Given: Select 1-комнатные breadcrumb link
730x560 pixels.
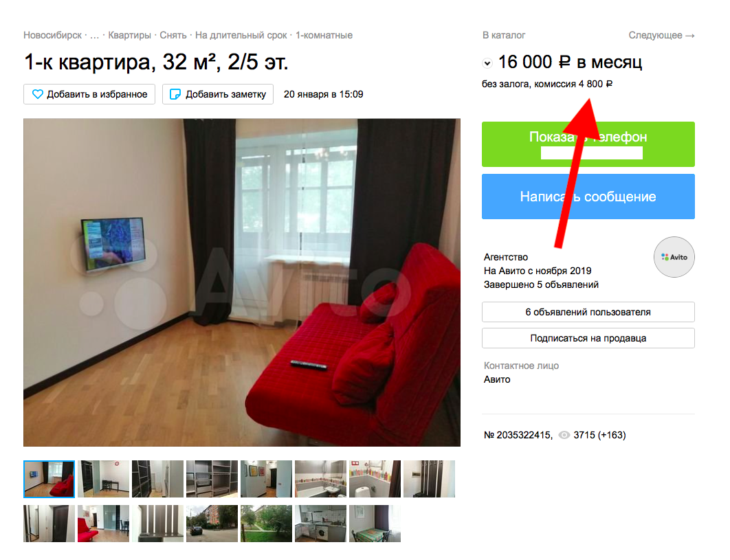Looking at the screenshot, I should (x=324, y=35).
